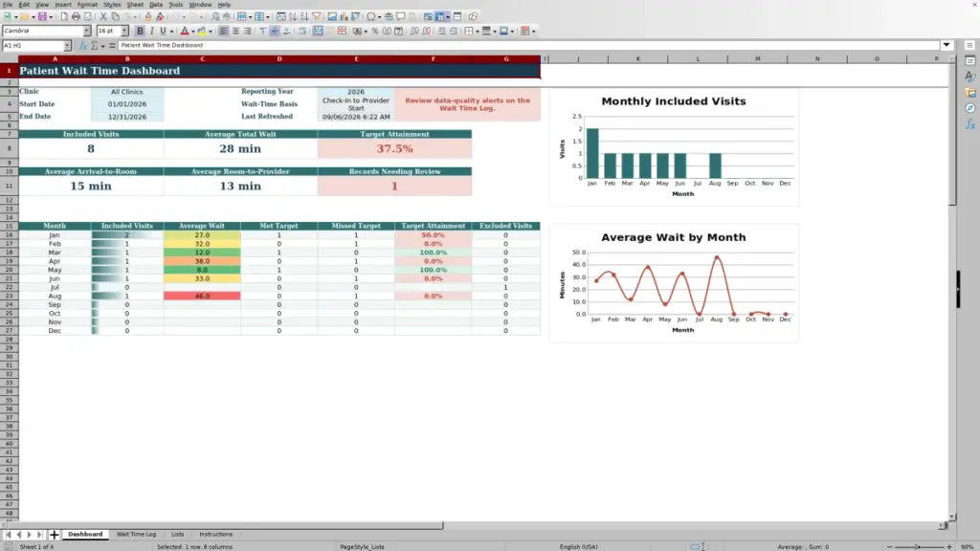Open the Select Function sum dropdown arrow
Image resolution: width=980 pixels, height=551 pixels.
(102, 45)
